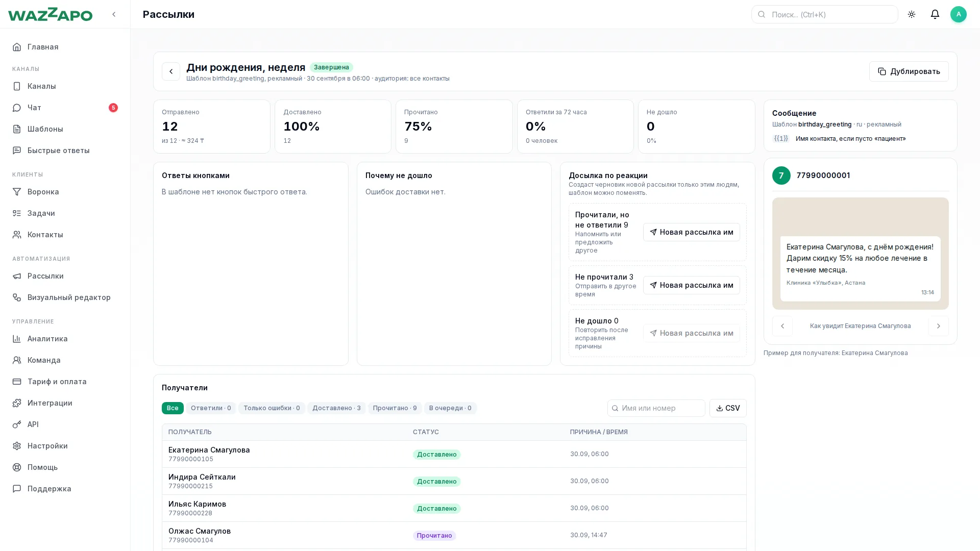Open Контакты in the sidebar
The height and width of the screenshot is (551, 980).
(65, 235)
